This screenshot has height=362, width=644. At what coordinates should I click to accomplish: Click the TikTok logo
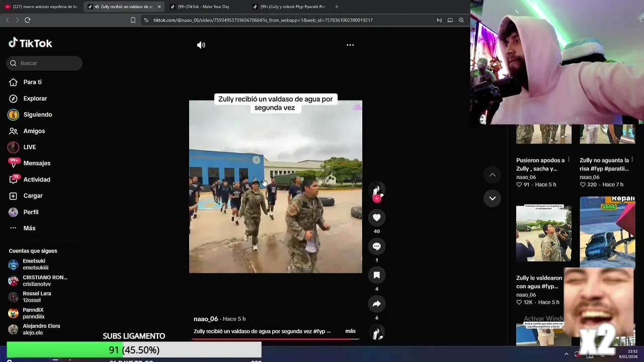(30, 43)
